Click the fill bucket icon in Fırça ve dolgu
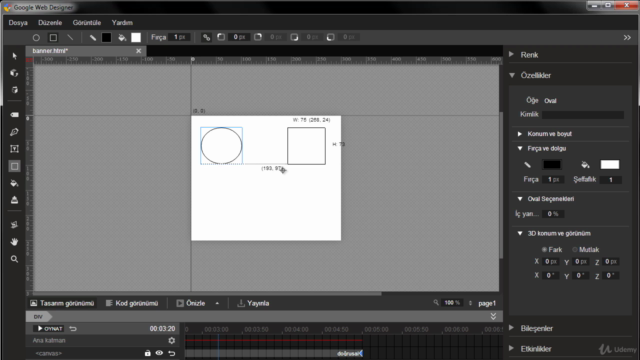The height and width of the screenshot is (360, 640). point(585,165)
